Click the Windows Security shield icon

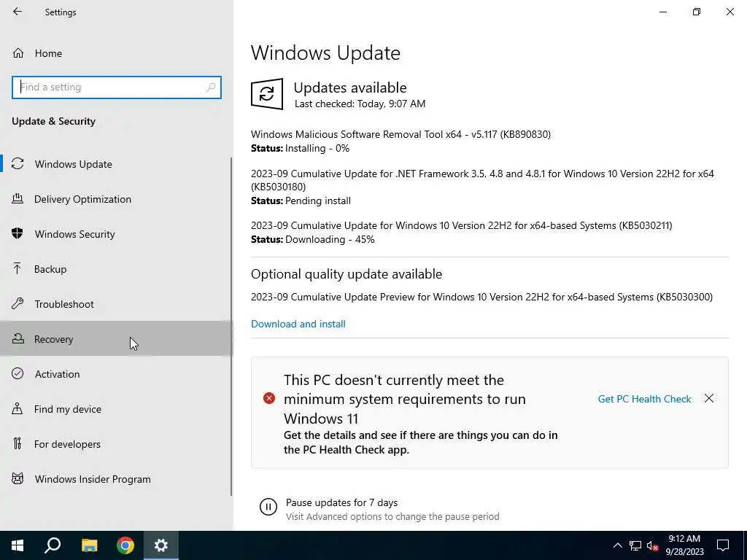tap(18, 234)
